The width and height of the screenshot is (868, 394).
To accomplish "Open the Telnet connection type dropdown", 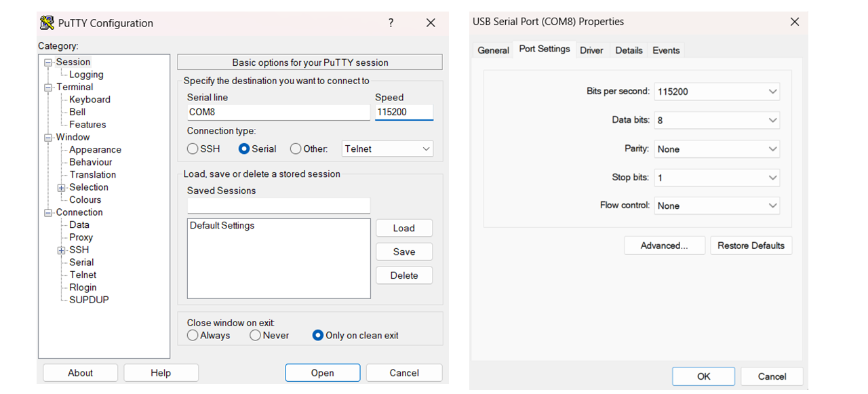I will 387,149.
